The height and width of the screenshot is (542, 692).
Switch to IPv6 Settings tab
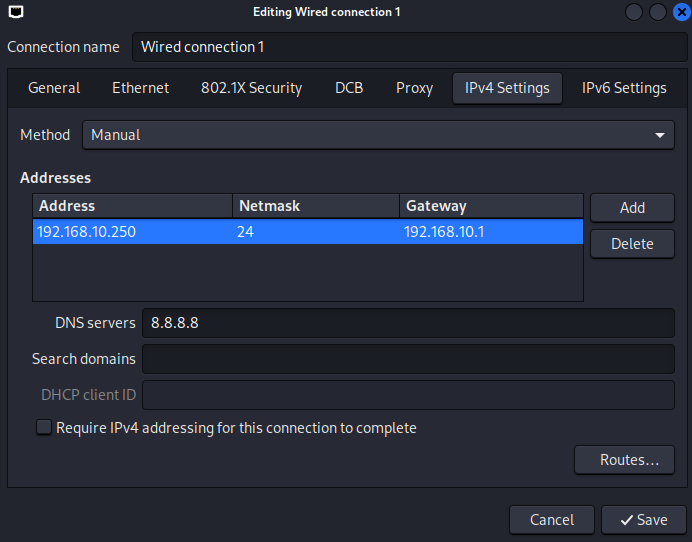(x=624, y=88)
